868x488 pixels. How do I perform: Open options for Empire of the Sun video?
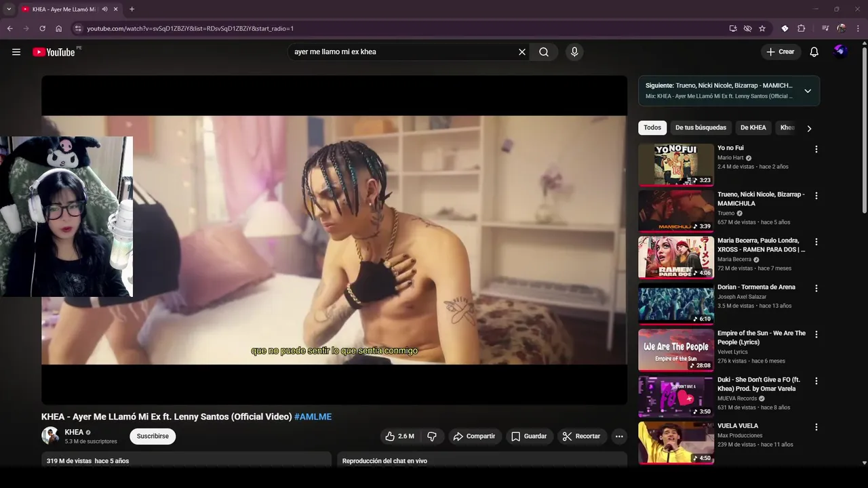(816, 334)
